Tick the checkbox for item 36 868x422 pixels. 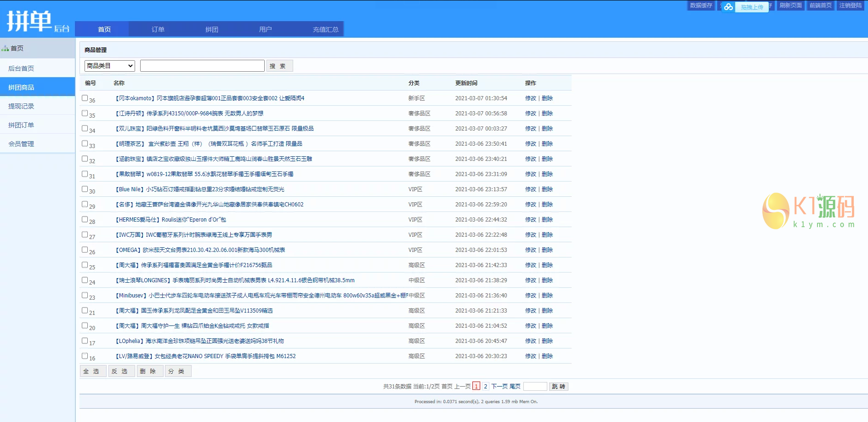(85, 98)
